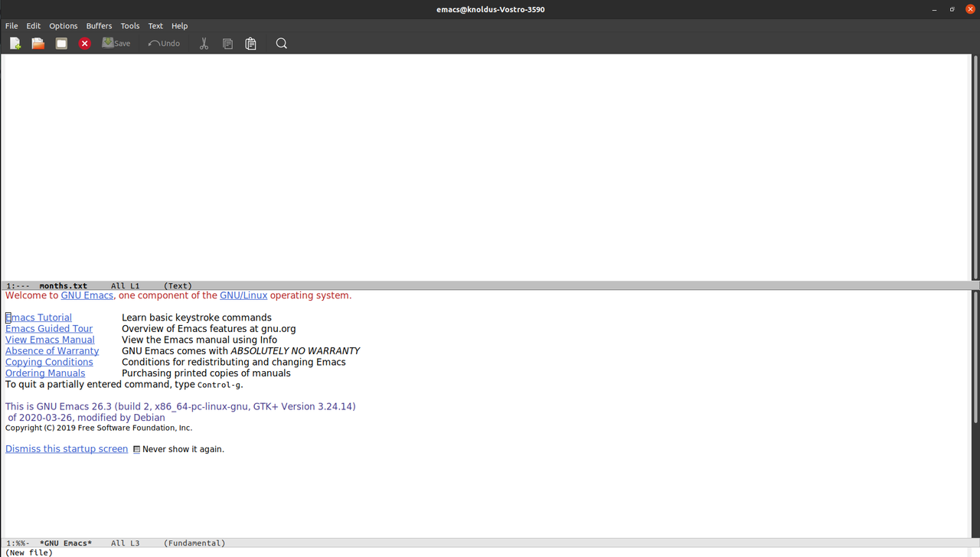Image resolution: width=980 pixels, height=557 pixels.
Task: Kill the buffer with the red X icon
Action: click(x=85, y=44)
